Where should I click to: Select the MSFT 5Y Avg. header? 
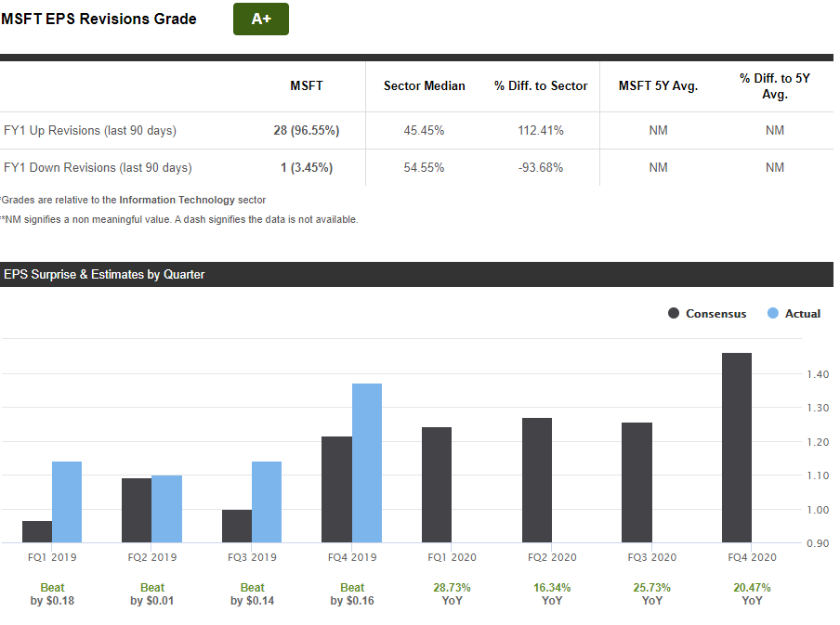click(x=659, y=85)
